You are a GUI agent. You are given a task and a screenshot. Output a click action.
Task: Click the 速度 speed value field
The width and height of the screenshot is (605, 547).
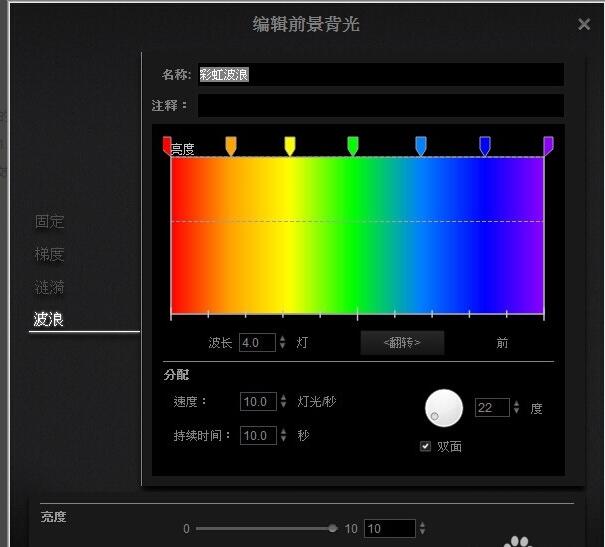tap(258, 402)
